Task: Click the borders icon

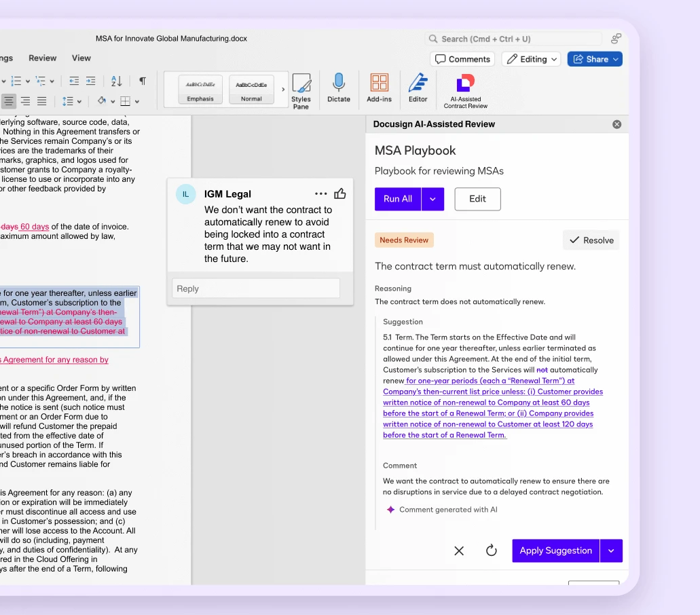Action: click(x=126, y=101)
